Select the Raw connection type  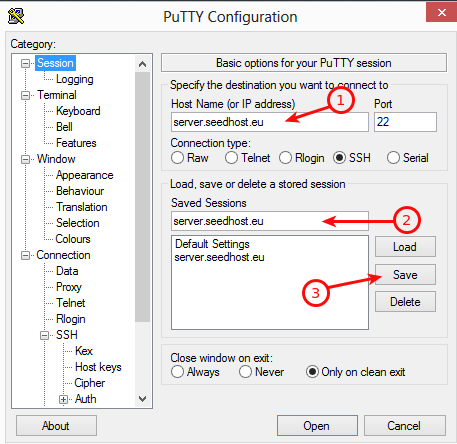click(x=177, y=158)
